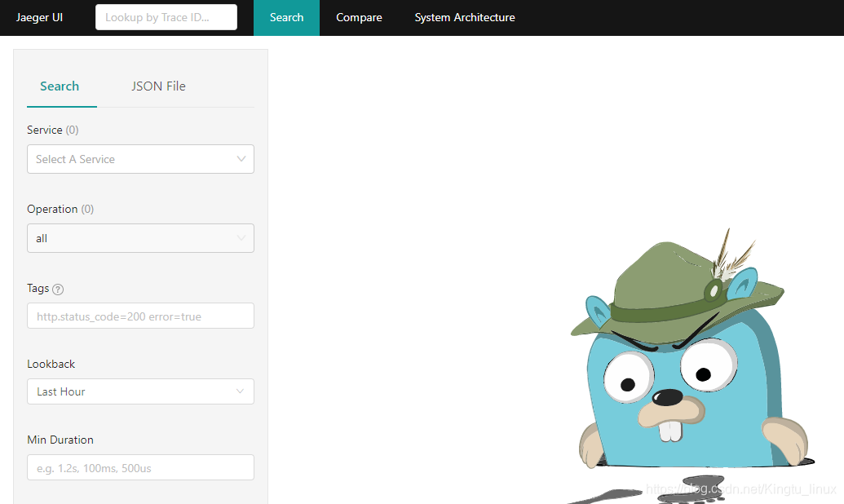844x504 pixels.
Task: Click the Service (0) label
Action: click(x=53, y=130)
